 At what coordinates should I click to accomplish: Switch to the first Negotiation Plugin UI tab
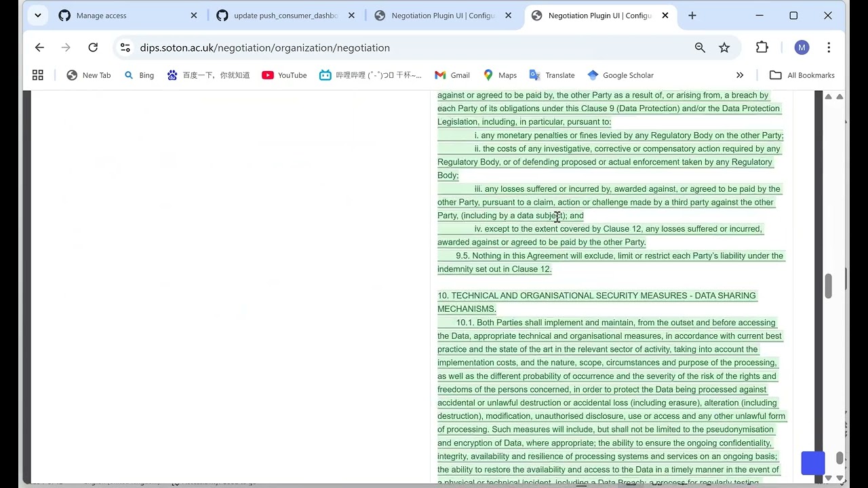(x=443, y=16)
